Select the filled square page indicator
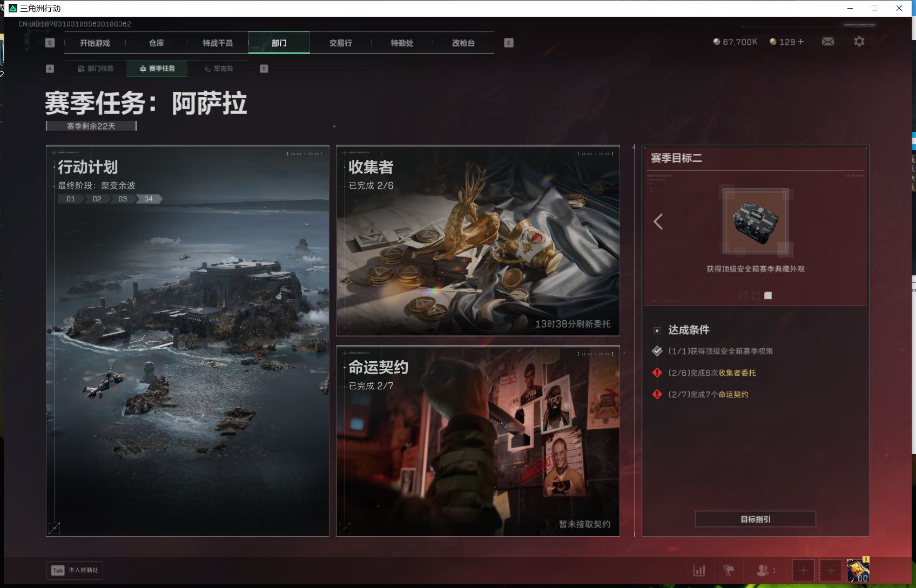The image size is (916, 588). point(769,295)
